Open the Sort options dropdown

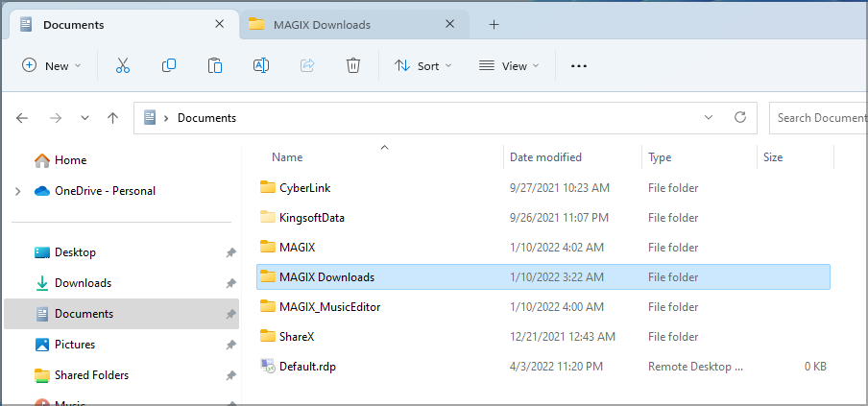coord(423,66)
